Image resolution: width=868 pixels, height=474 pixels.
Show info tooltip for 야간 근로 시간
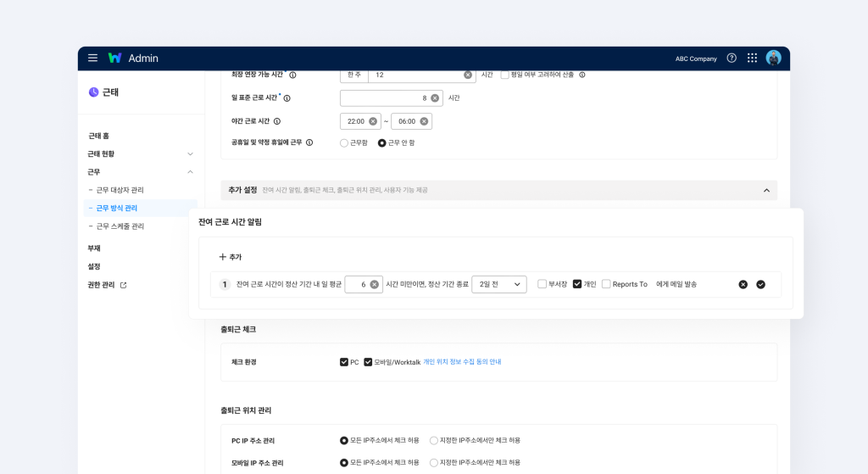(x=277, y=121)
